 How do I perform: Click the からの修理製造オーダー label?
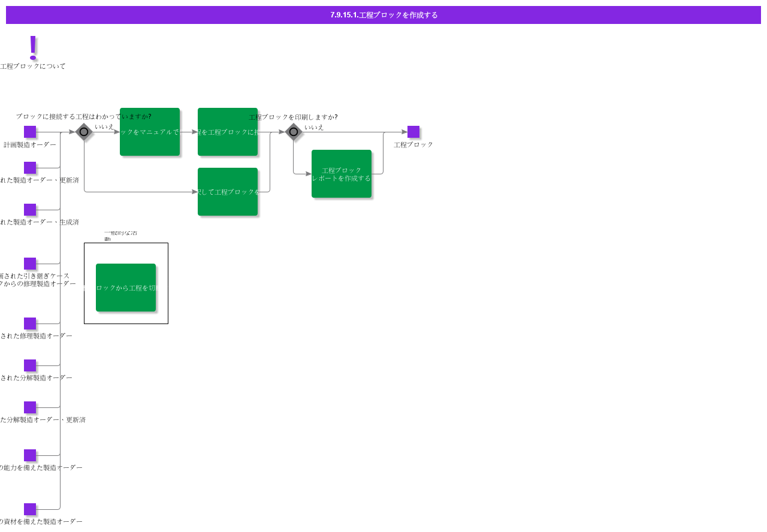coord(38,284)
